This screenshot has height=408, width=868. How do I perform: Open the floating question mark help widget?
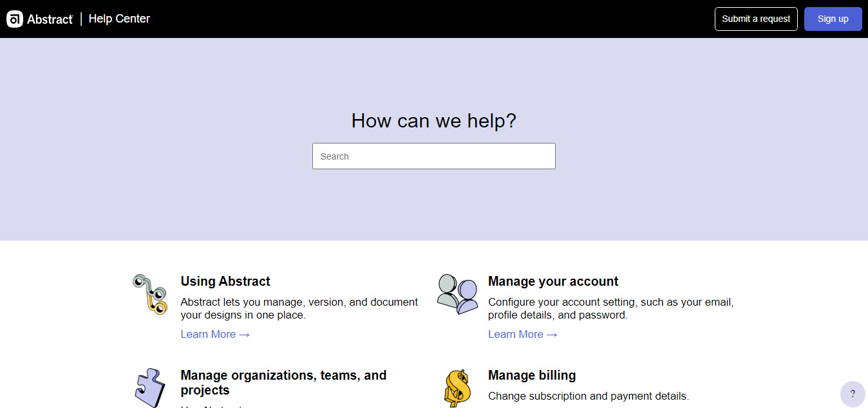pyautogui.click(x=853, y=394)
